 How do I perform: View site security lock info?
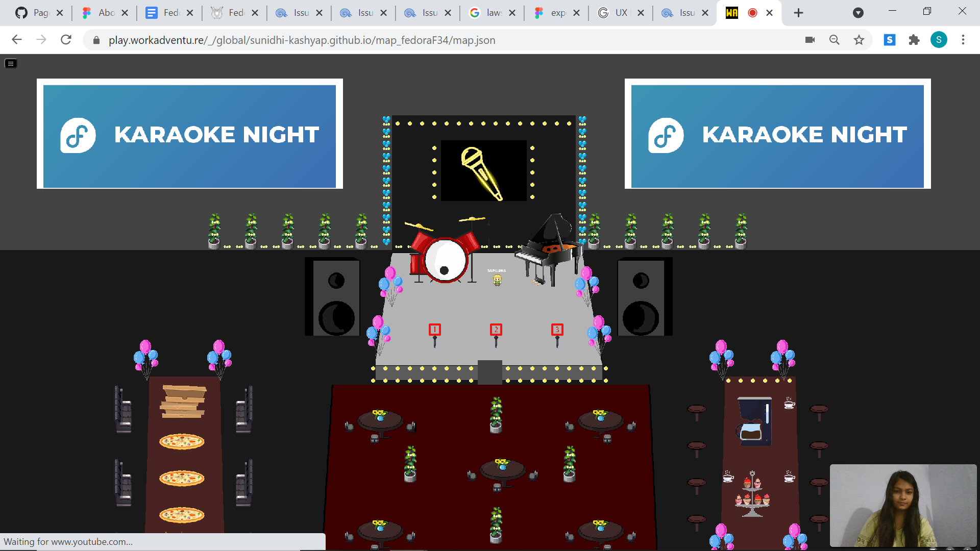click(96, 40)
